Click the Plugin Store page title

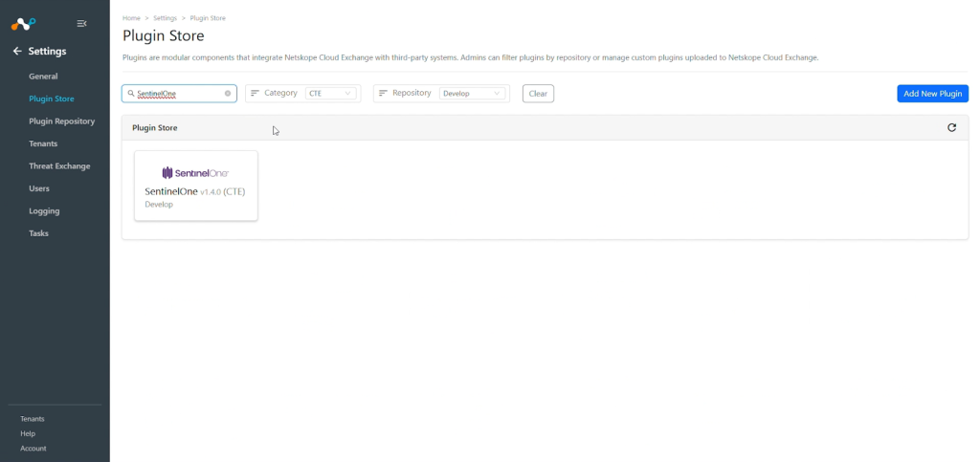click(x=163, y=35)
